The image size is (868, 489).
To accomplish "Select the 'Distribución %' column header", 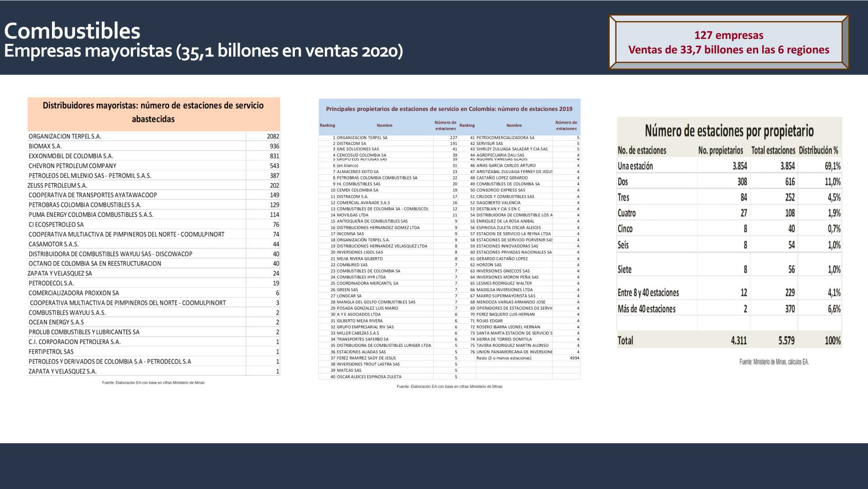I will pos(819,151).
